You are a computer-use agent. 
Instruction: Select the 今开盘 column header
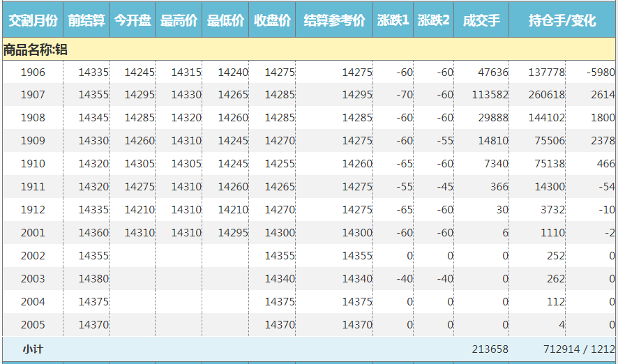point(133,21)
